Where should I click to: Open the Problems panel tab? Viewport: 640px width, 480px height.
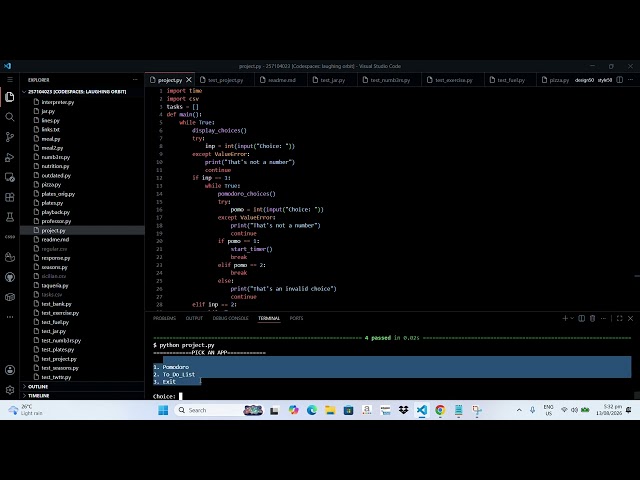[164, 318]
